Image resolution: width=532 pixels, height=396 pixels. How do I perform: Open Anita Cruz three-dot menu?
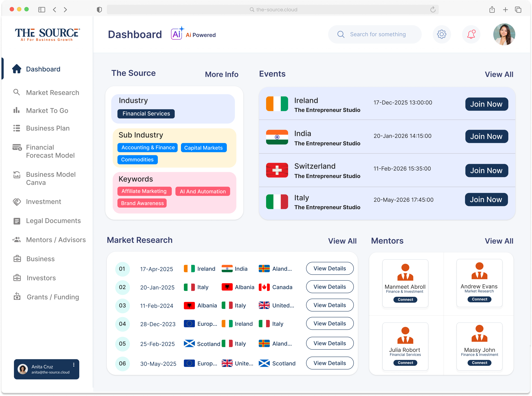point(74,365)
